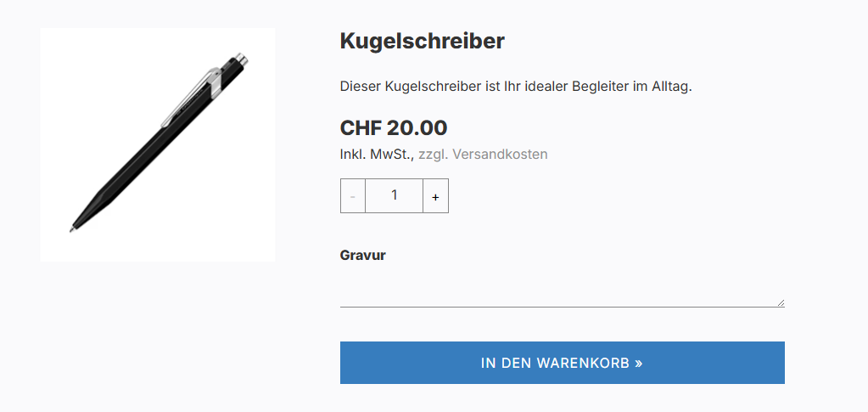Add the pen via In den Warenkorb
This screenshot has width=868, height=412.
(x=562, y=363)
